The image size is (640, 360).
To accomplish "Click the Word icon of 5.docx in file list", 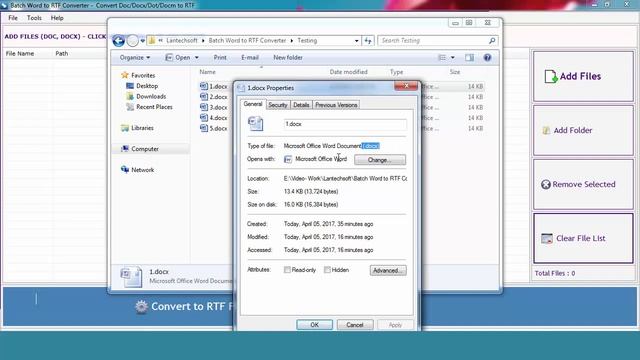I will [204, 128].
